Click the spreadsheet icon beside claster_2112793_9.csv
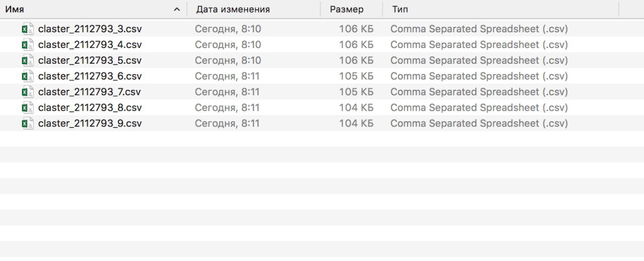Image resolution: width=644 pixels, height=261 pixels. click(28, 123)
